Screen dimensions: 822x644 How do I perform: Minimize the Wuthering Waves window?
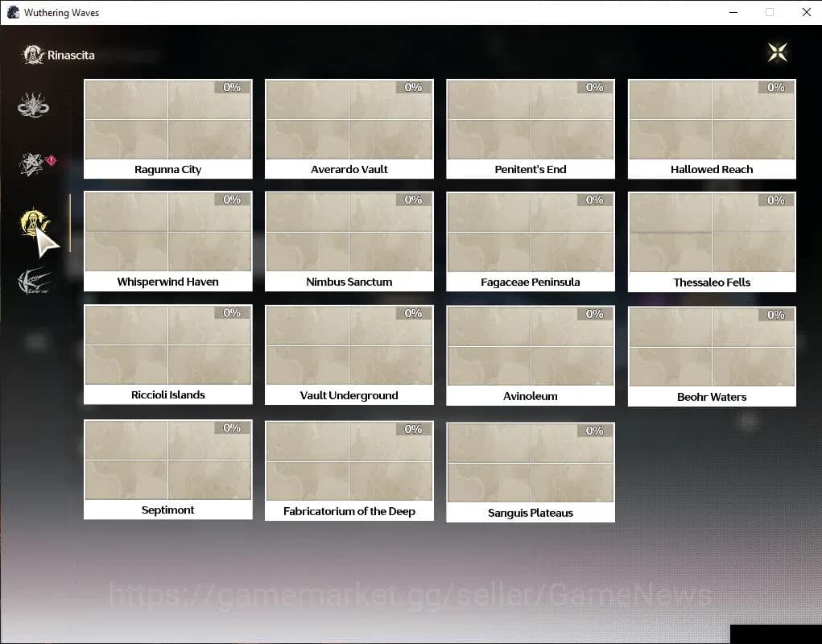(x=733, y=12)
